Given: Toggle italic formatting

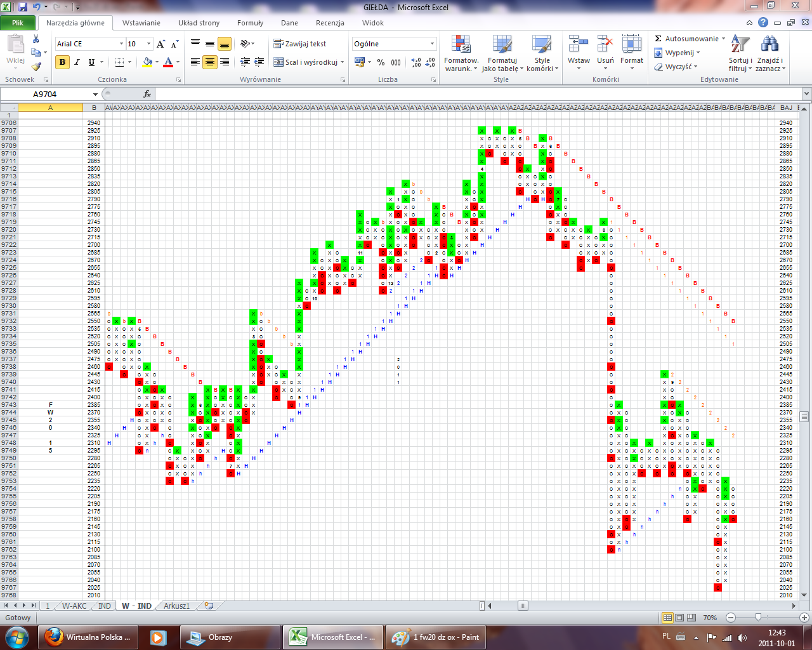Looking at the screenshot, I should pos(77,62).
